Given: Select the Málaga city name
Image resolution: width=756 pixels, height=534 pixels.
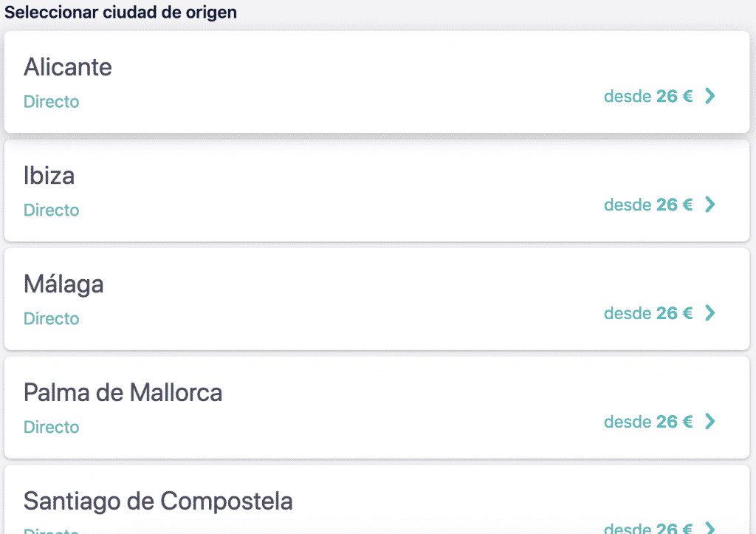Looking at the screenshot, I should click(63, 284).
